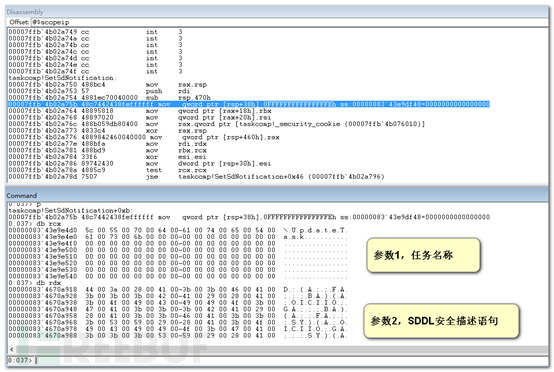Click the taskcomp!SetSdNotification+0xb: line in Command

(x=70, y=211)
